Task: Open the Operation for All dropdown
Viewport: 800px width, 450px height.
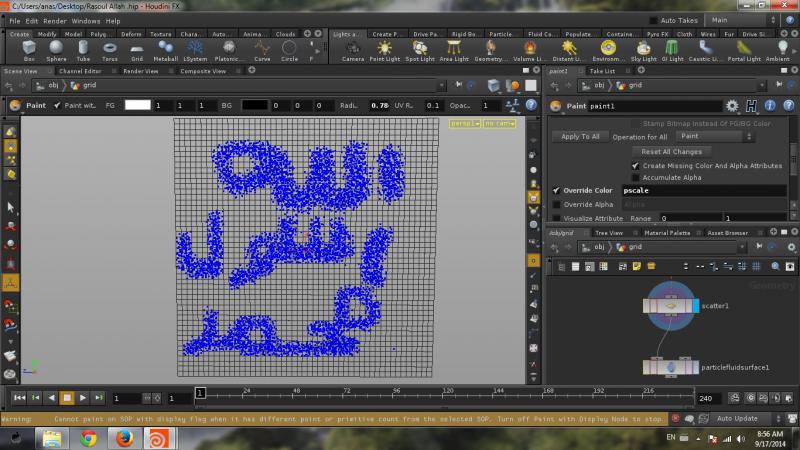Action: point(715,136)
